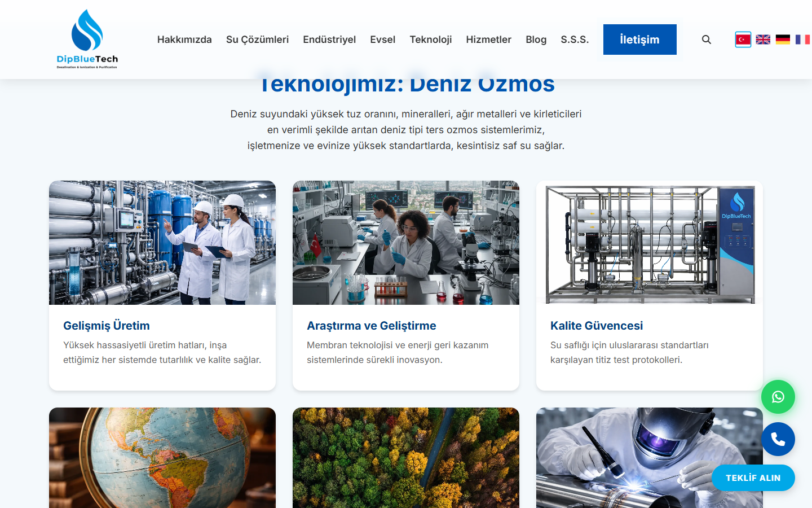View the welding technician image
Viewport: 812px width, 508px height.
point(650,458)
